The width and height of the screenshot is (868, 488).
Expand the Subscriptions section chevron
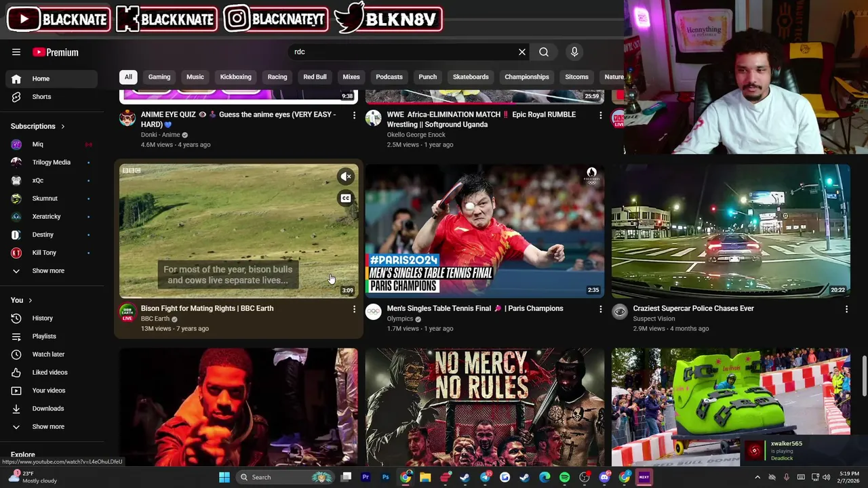click(x=63, y=127)
